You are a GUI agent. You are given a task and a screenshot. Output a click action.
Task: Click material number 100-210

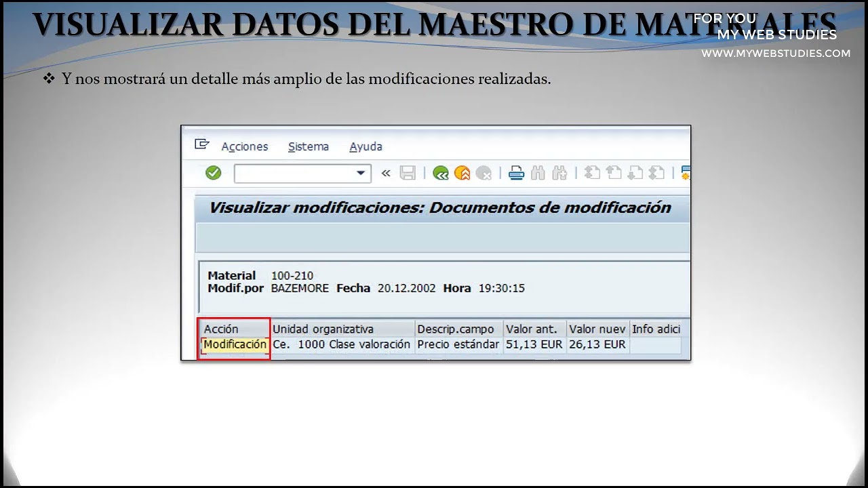pyautogui.click(x=292, y=276)
